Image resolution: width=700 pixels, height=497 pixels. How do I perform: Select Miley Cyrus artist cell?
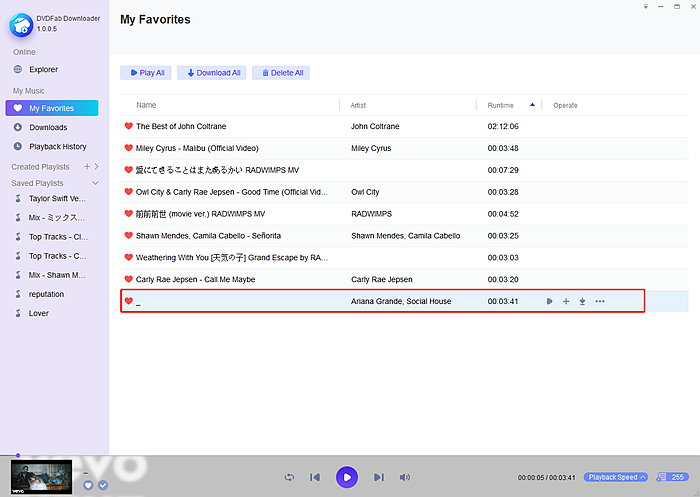click(371, 148)
